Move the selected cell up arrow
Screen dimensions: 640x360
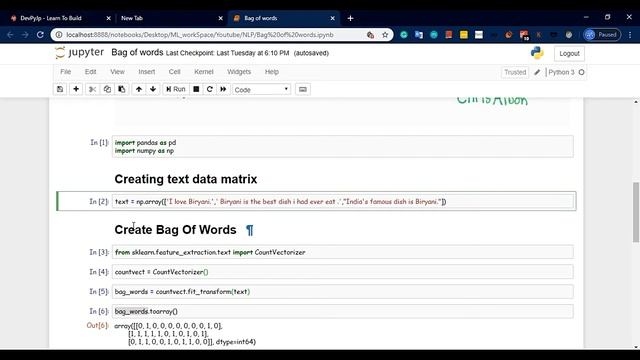(139, 89)
